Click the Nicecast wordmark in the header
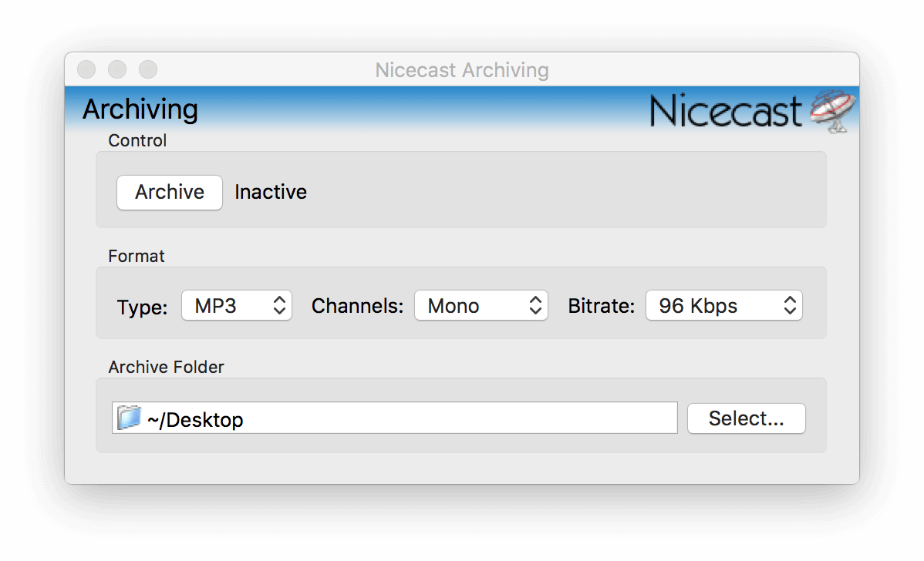Screen dimensions: 924x561 point(726,111)
